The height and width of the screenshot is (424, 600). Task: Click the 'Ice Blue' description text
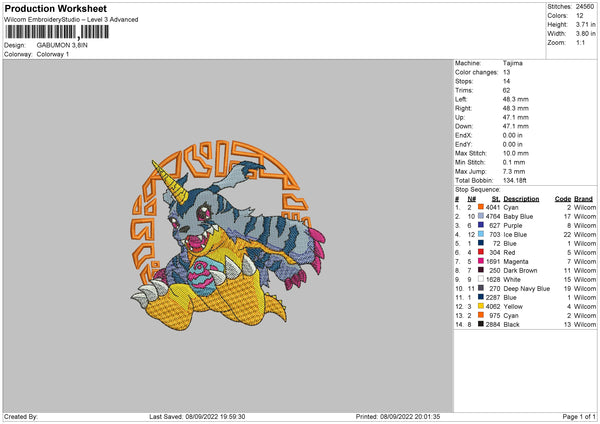515,234
